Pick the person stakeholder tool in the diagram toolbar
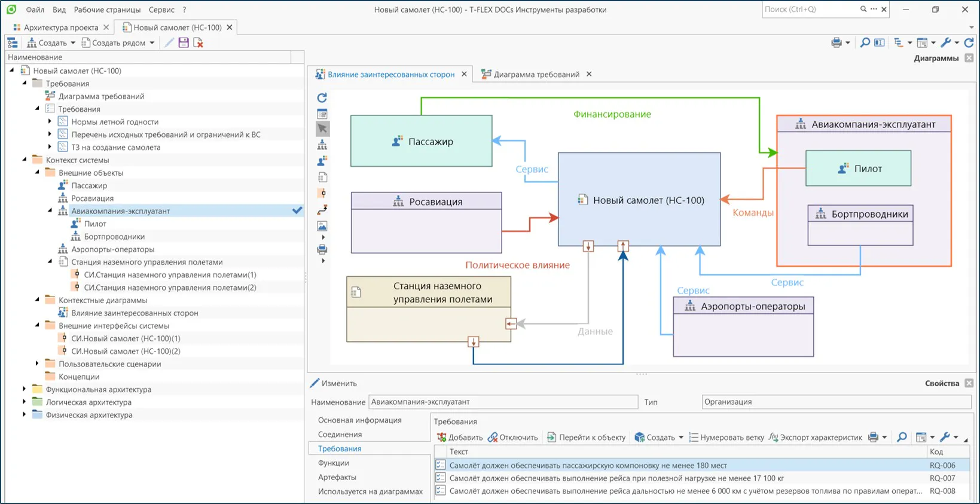This screenshot has width=980, height=504. click(x=322, y=161)
